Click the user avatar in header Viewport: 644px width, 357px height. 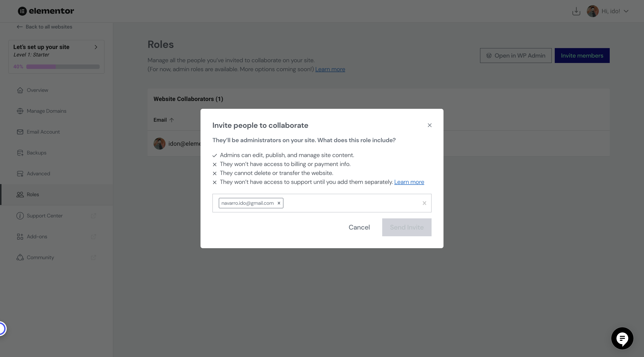click(x=593, y=11)
